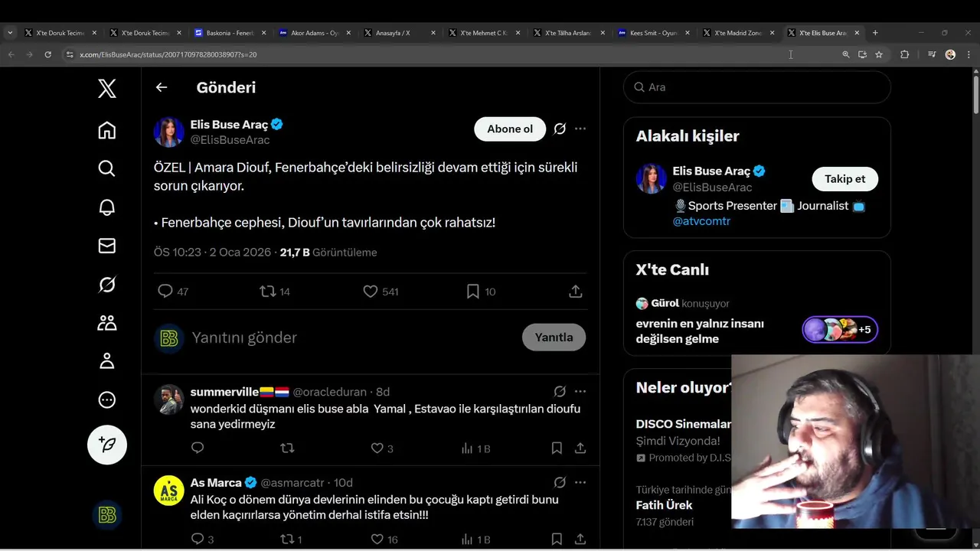Screen dimensions: 980x551
Task: Open three-dot menu on Elis Buse post
Action: [x=580, y=129]
